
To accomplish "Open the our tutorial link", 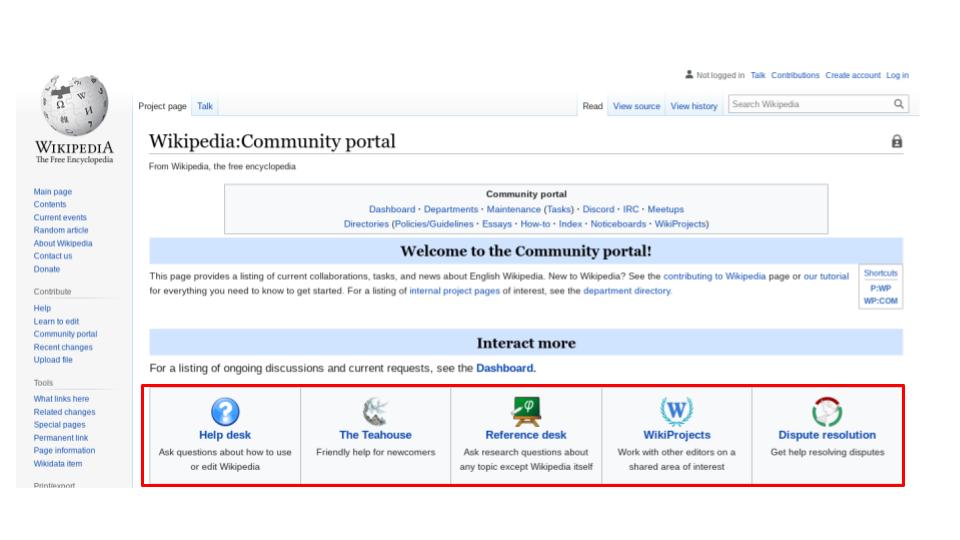I will (x=826, y=276).
